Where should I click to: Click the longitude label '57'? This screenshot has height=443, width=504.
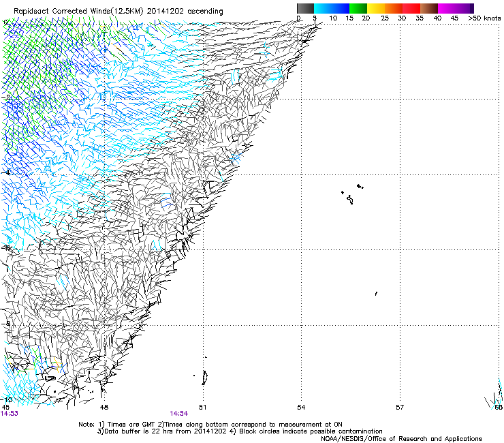(x=400, y=408)
